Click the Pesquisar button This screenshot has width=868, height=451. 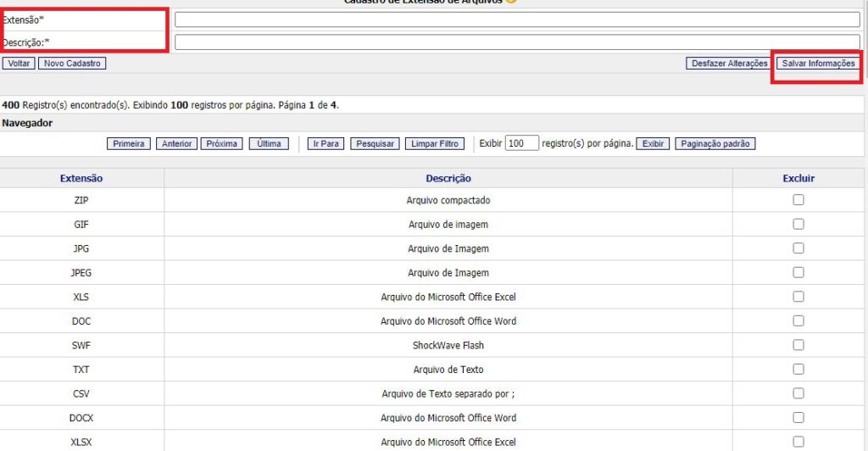coord(376,144)
